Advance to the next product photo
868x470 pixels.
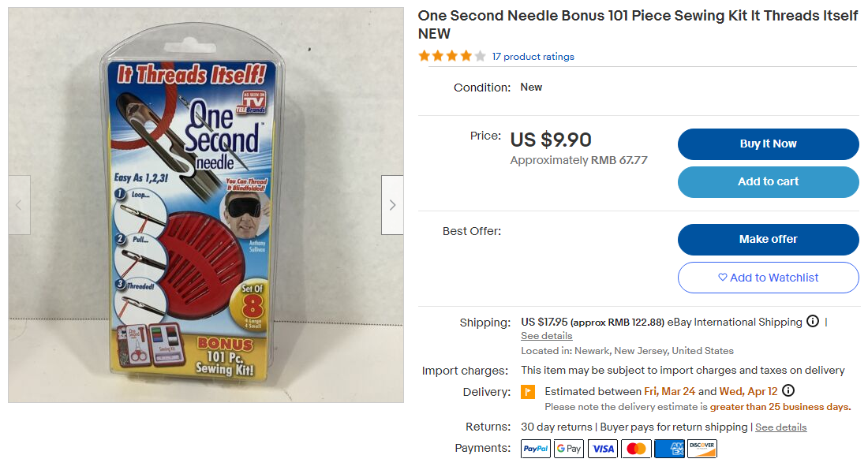(392, 204)
